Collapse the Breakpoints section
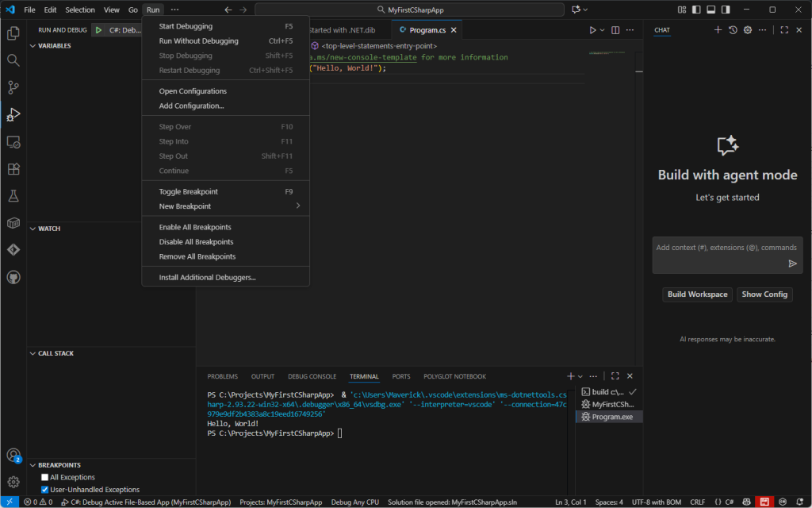The image size is (812, 508). pyautogui.click(x=33, y=465)
